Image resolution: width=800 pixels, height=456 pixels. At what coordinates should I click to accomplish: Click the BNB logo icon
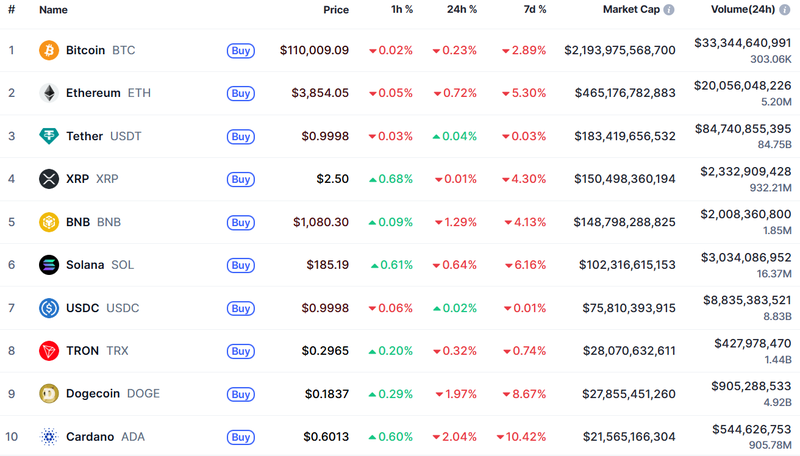48,222
